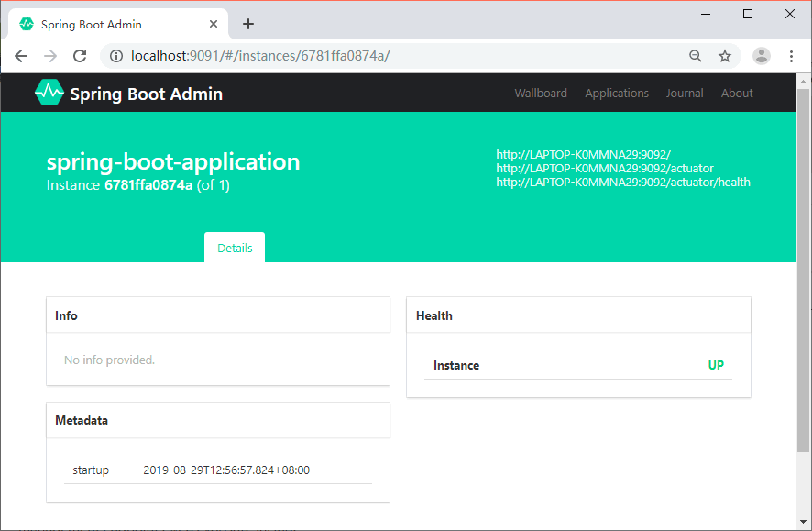The height and width of the screenshot is (531, 812).
Task: Open the Journal navigation item
Action: pyautogui.click(x=685, y=94)
